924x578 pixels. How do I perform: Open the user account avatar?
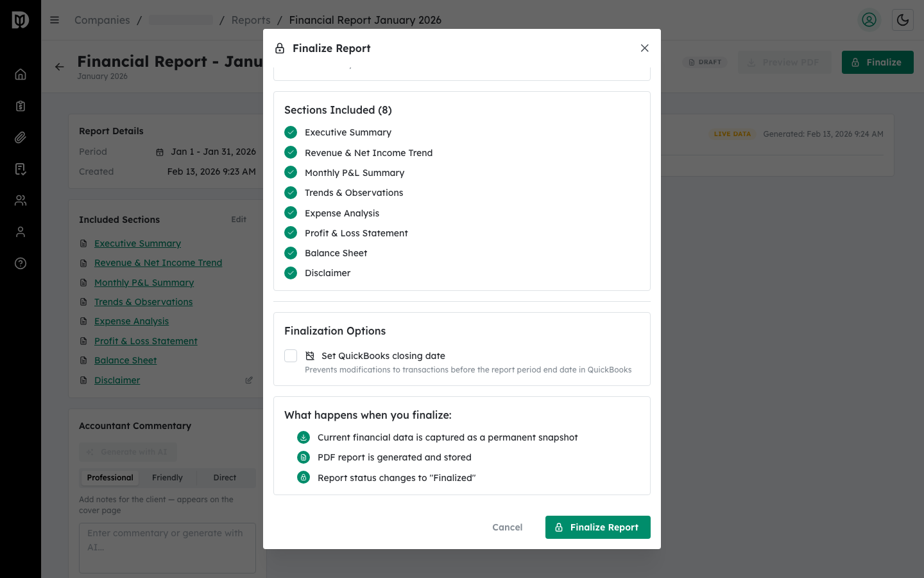869,20
